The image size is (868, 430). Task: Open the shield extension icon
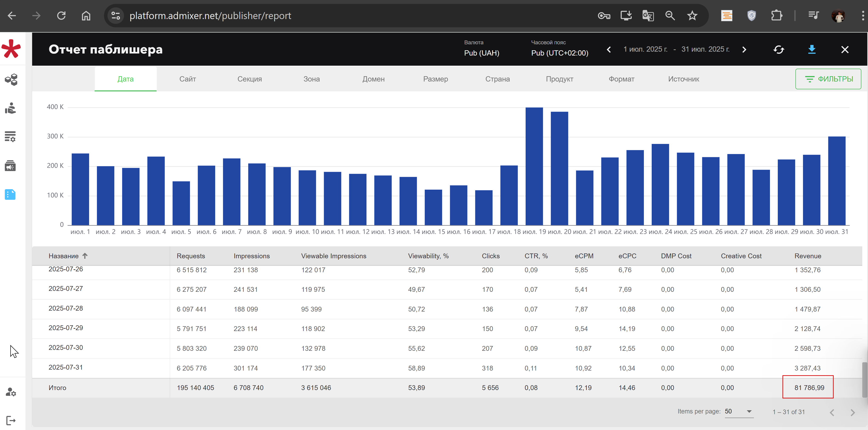tap(752, 16)
